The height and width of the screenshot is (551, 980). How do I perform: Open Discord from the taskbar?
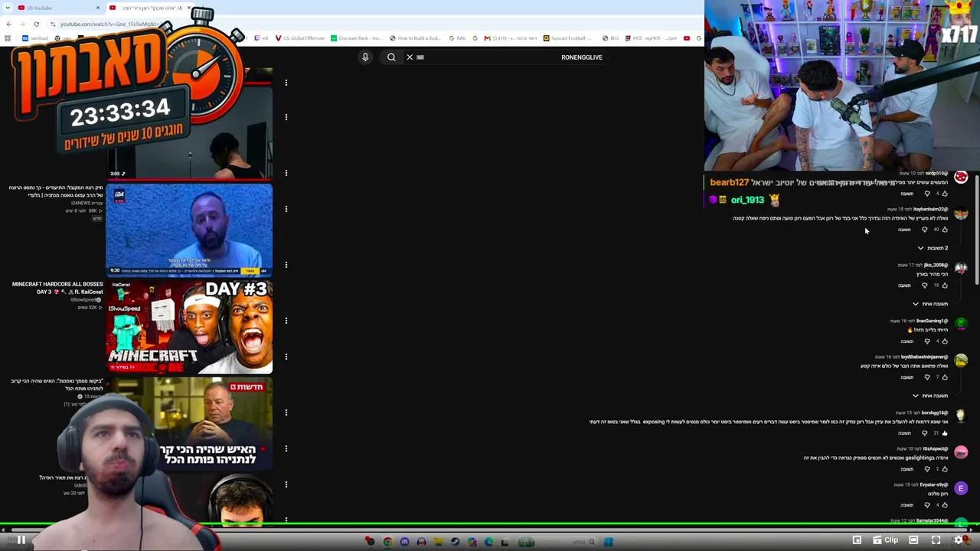pyautogui.click(x=404, y=542)
